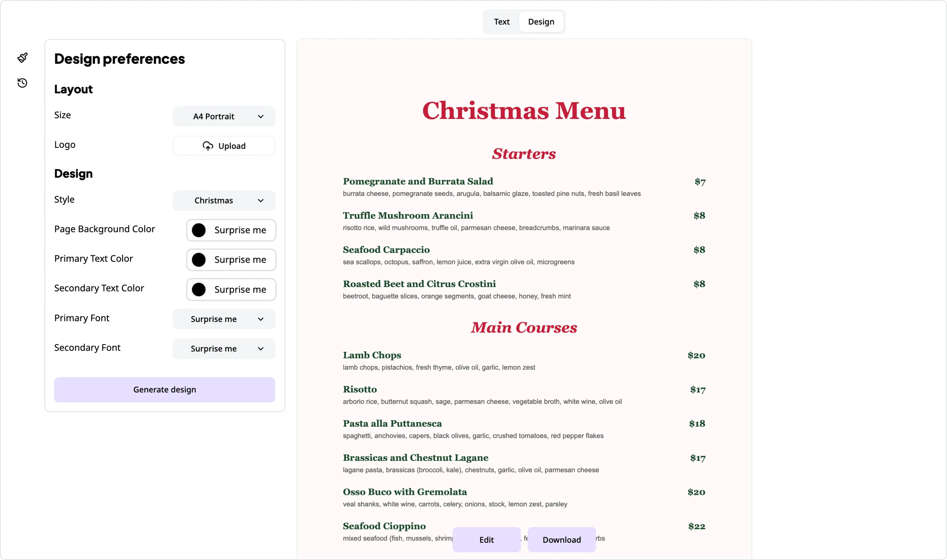The image size is (947, 560).
Task: Click the Christmas Menu title in the preview
Action: 523,111
